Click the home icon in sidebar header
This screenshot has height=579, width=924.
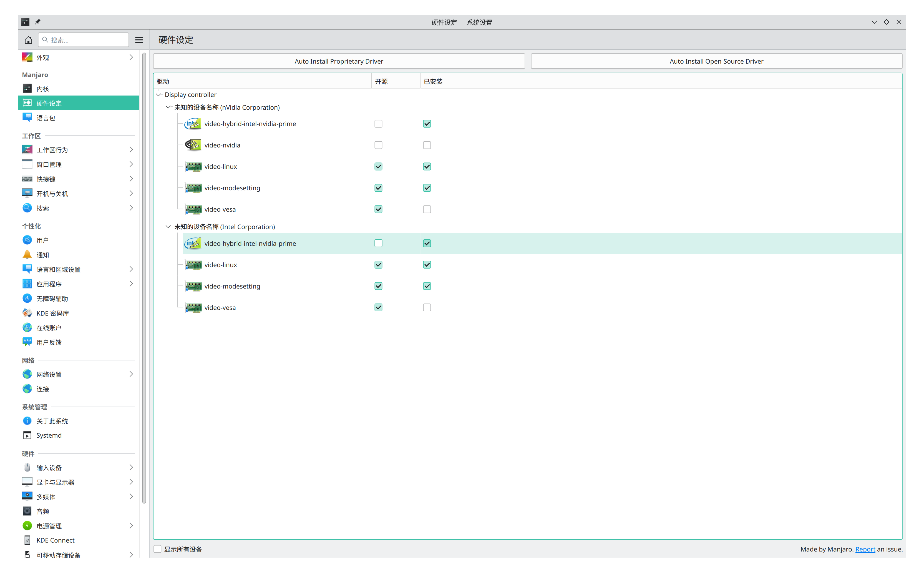(28, 40)
